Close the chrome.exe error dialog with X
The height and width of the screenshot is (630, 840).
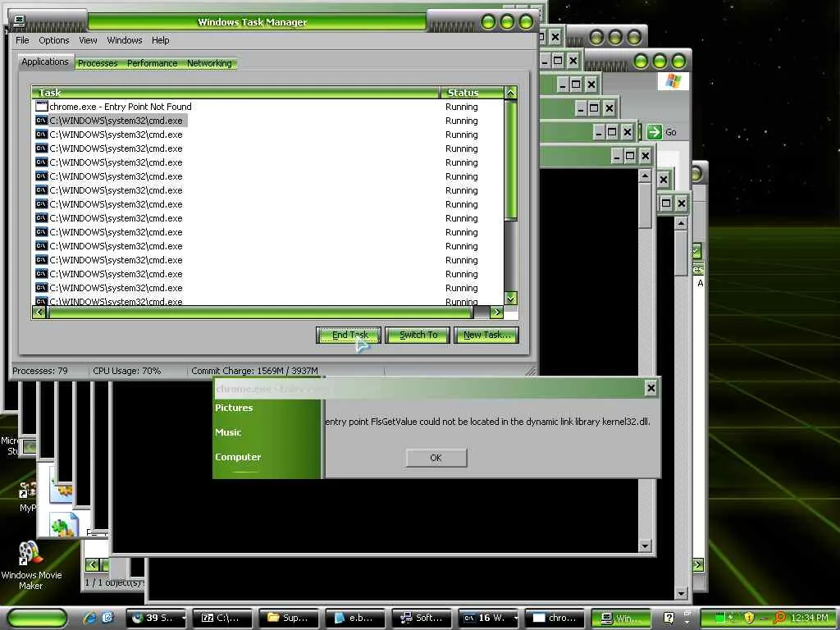tap(651, 388)
